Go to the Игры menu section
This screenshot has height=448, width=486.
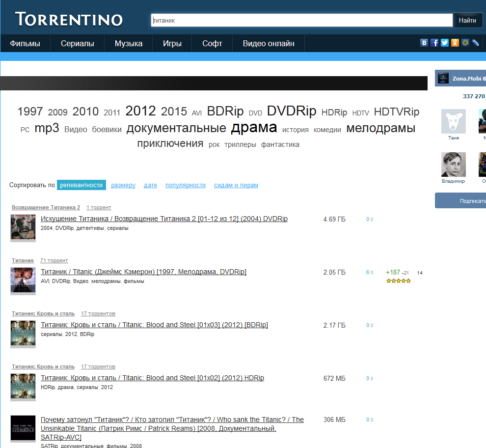click(172, 43)
